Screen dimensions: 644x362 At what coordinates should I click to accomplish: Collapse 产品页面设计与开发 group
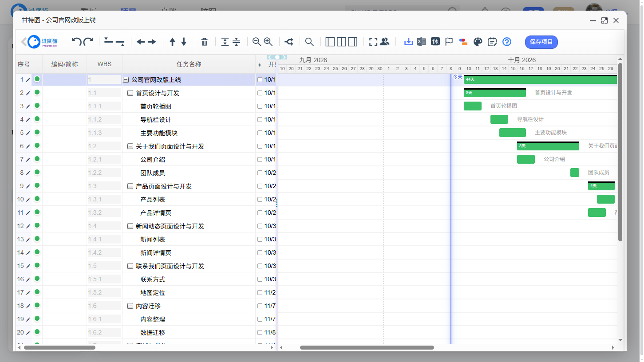(130, 186)
